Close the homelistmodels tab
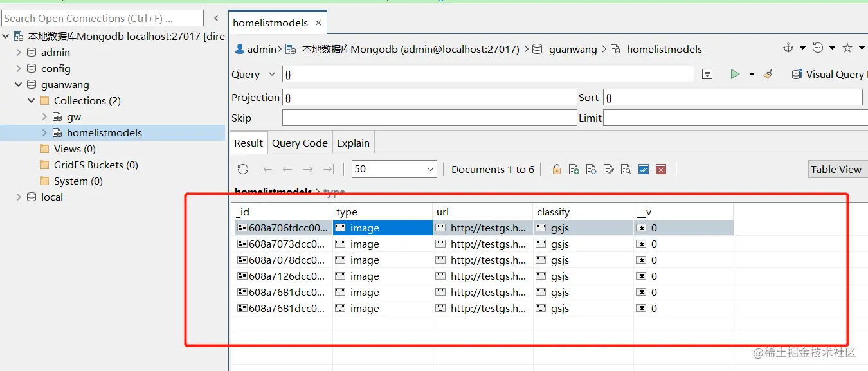This screenshot has width=868, height=371. coord(318,23)
